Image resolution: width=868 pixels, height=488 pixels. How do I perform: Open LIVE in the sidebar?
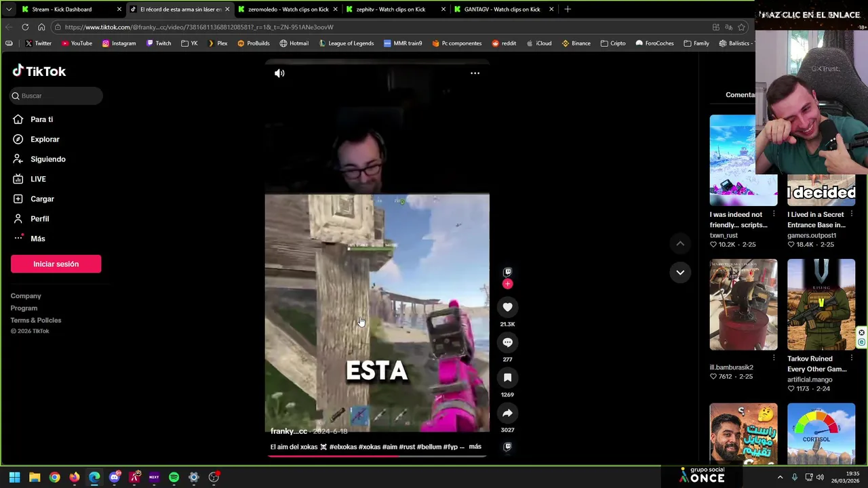(x=38, y=179)
